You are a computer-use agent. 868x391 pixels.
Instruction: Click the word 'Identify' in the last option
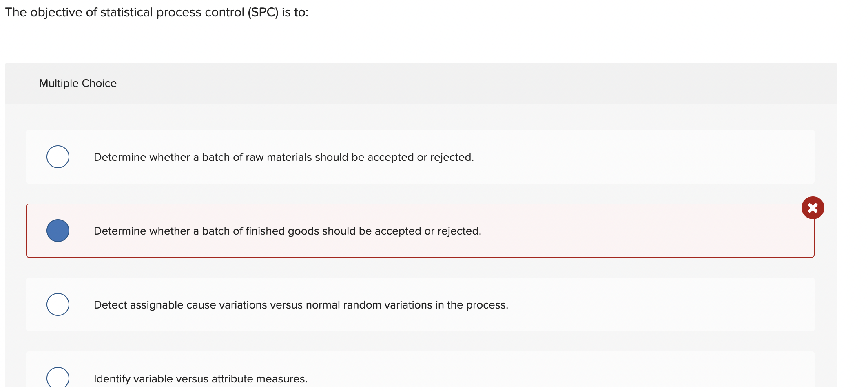[x=112, y=379]
